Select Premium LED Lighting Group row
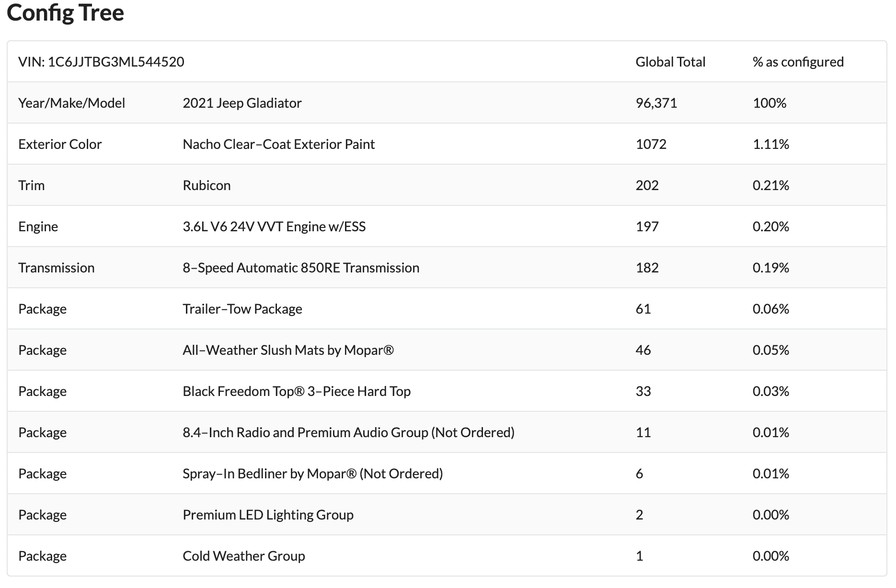 click(x=447, y=515)
